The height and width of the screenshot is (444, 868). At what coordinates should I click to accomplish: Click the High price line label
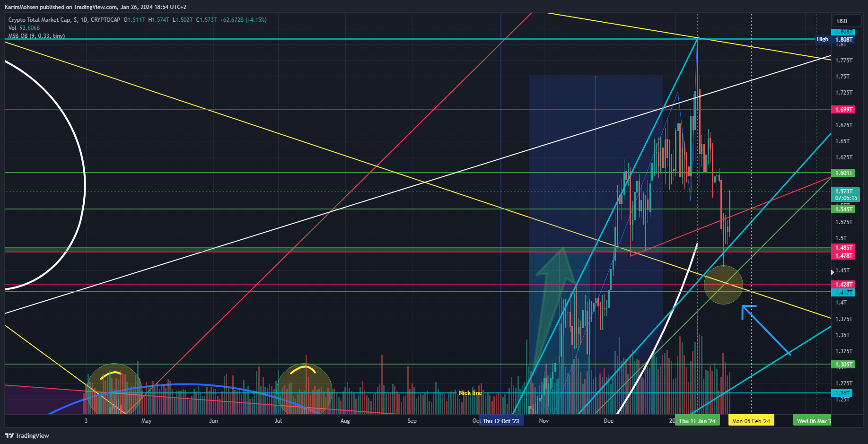click(x=823, y=39)
